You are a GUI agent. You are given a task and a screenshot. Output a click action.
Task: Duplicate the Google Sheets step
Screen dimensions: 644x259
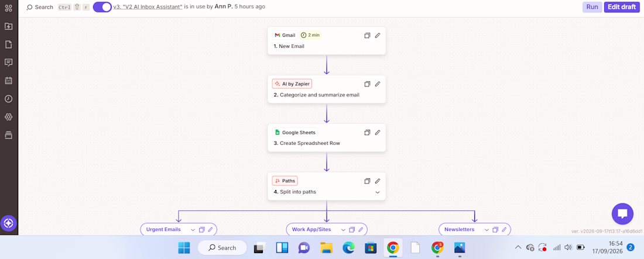coord(367,132)
